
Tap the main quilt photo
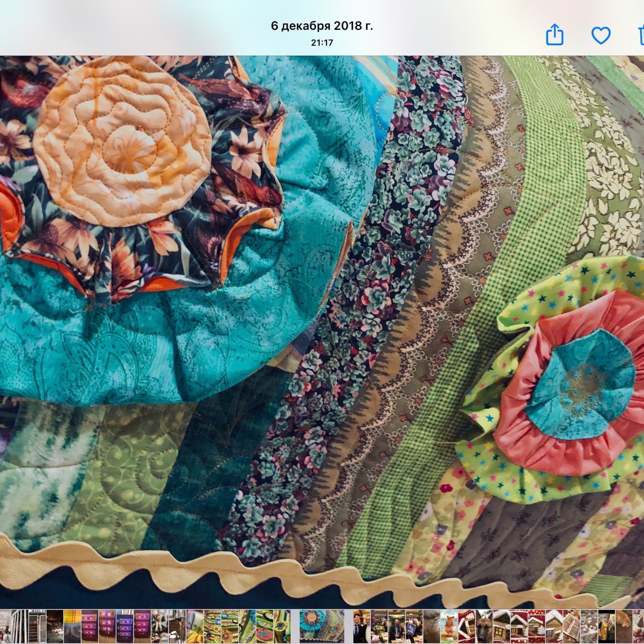click(322, 331)
